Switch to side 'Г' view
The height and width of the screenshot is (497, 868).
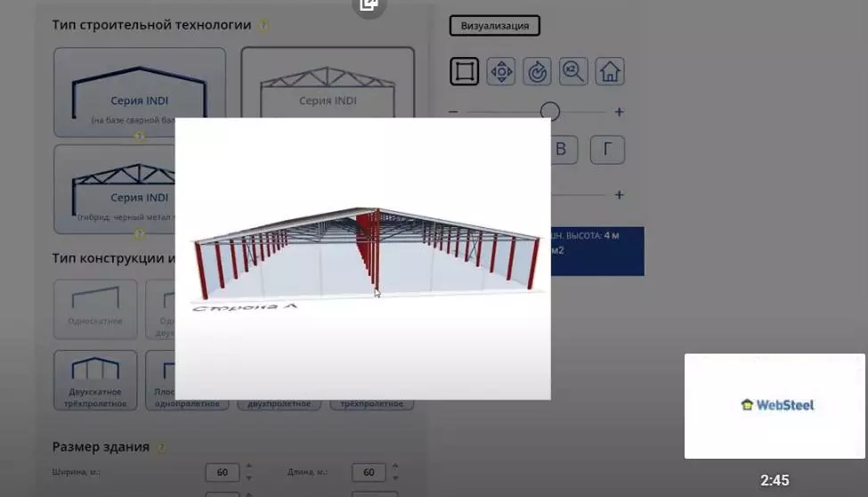point(607,150)
